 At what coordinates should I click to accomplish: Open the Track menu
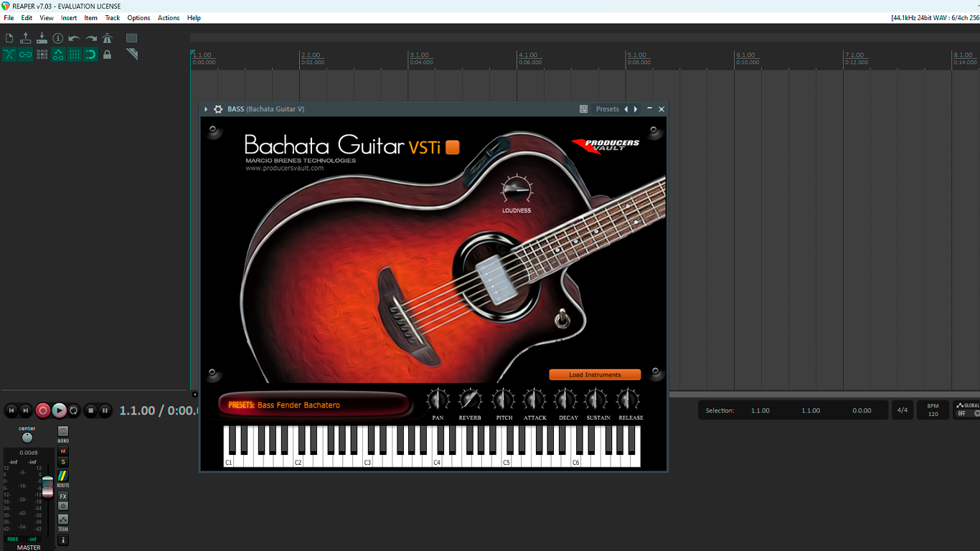(113, 18)
